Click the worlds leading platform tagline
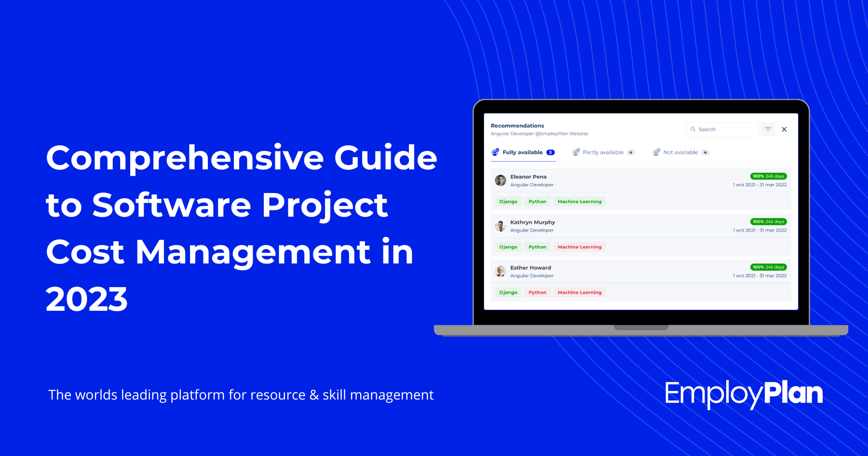Screen dimensions: 868x456 [x=241, y=395]
